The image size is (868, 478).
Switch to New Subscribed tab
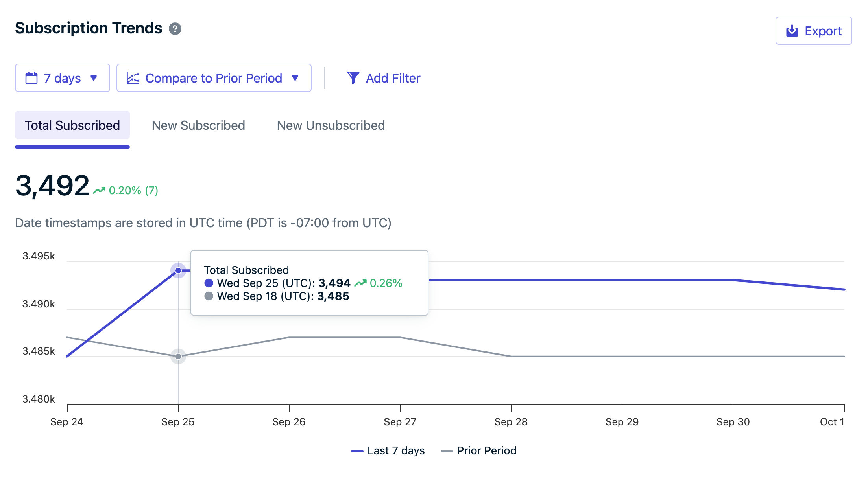click(198, 125)
